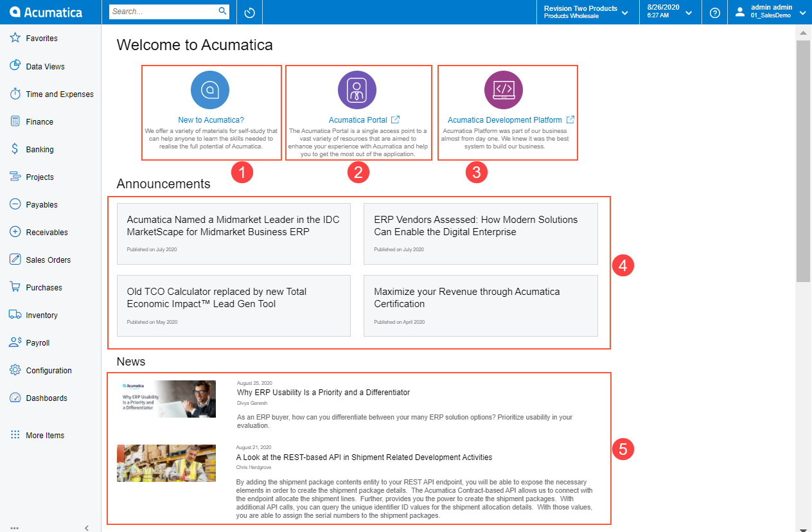The width and height of the screenshot is (812, 532).
Task: Click author name Chris Hardgrove
Action: (254, 467)
